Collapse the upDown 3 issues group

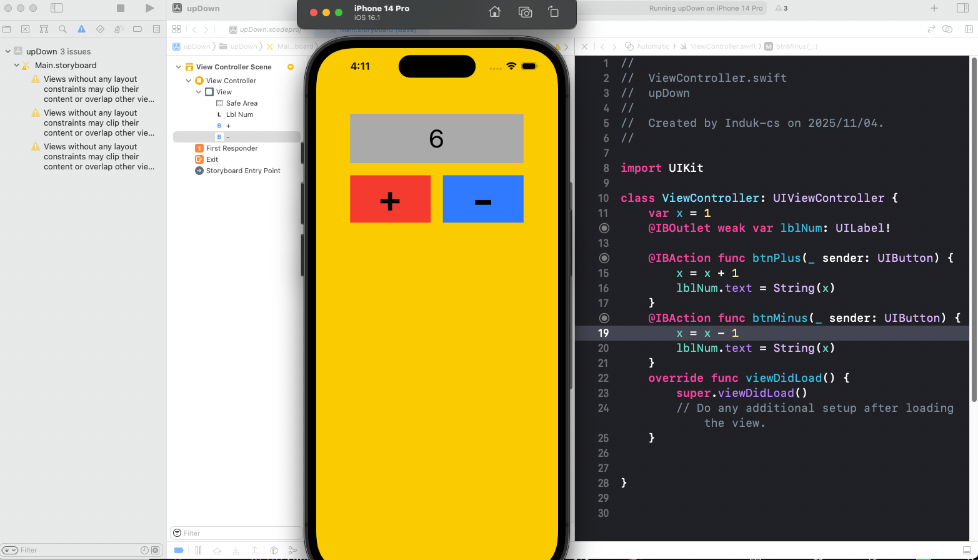(x=8, y=52)
